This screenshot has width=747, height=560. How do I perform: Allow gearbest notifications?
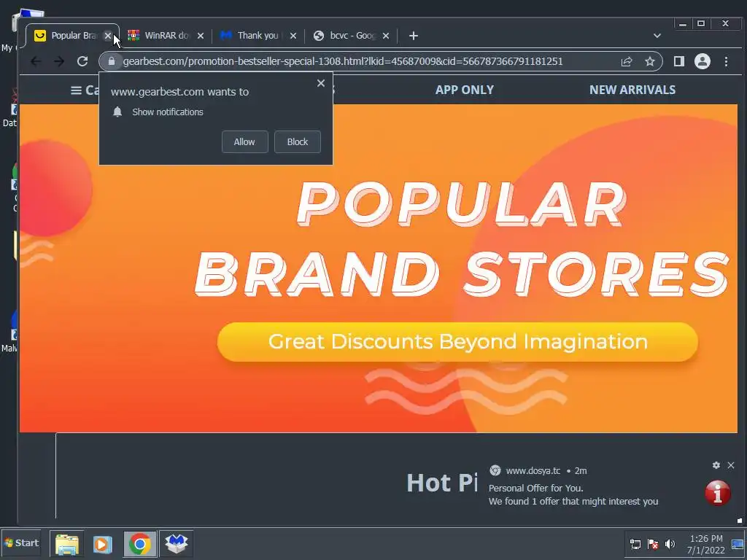pyautogui.click(x=244, y=142)
